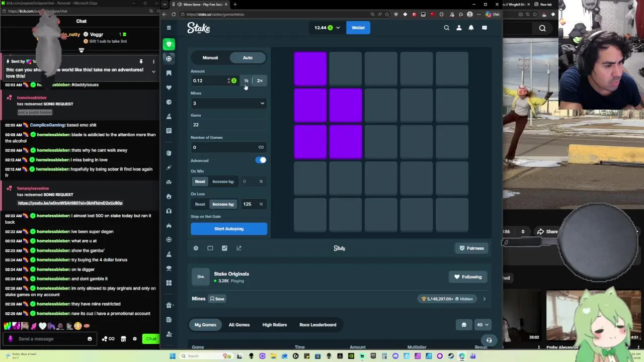Screen dimensions: 644x362
Task: Select Reset for On Loss
Action: 200,204
